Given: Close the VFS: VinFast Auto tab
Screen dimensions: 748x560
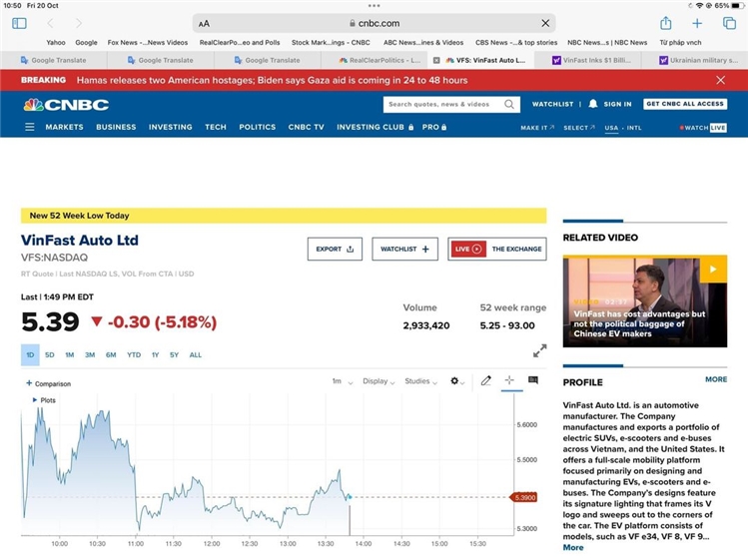Looking at the screenshot, I should coord(436,60).
